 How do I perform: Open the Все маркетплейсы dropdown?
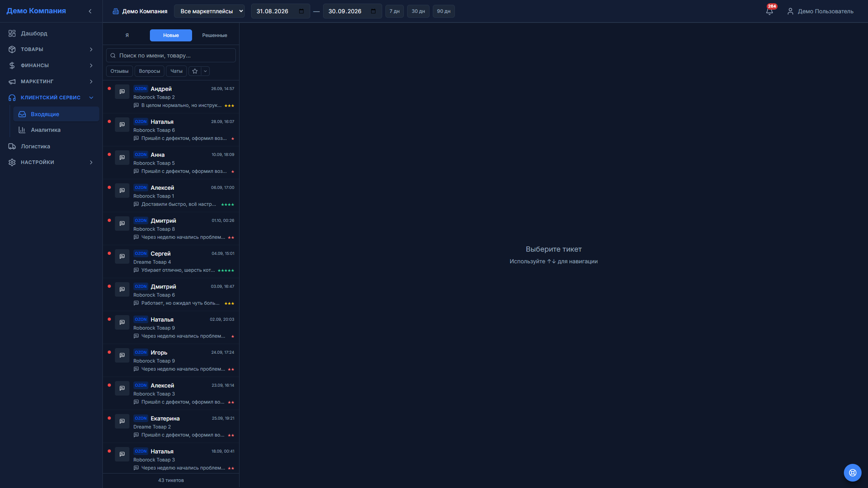pos(209,11)
